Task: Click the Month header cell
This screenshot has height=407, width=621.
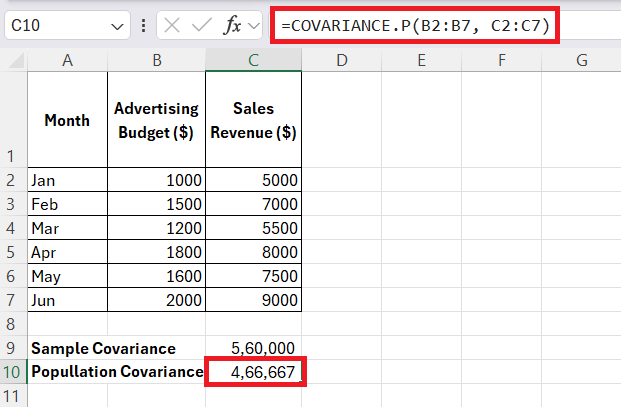Action: (67, 120)
